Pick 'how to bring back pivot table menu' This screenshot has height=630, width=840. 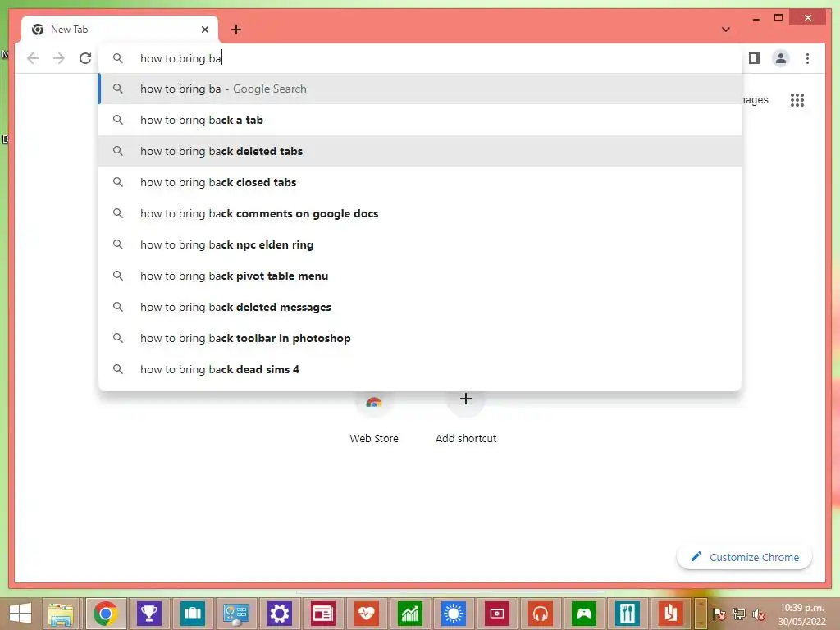tap(421, 276)
